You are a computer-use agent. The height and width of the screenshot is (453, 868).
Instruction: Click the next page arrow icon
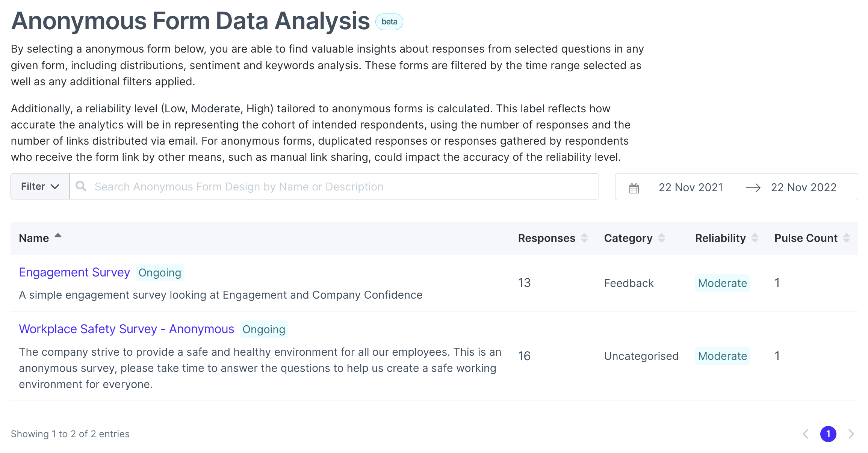click(x=851, y=434)
